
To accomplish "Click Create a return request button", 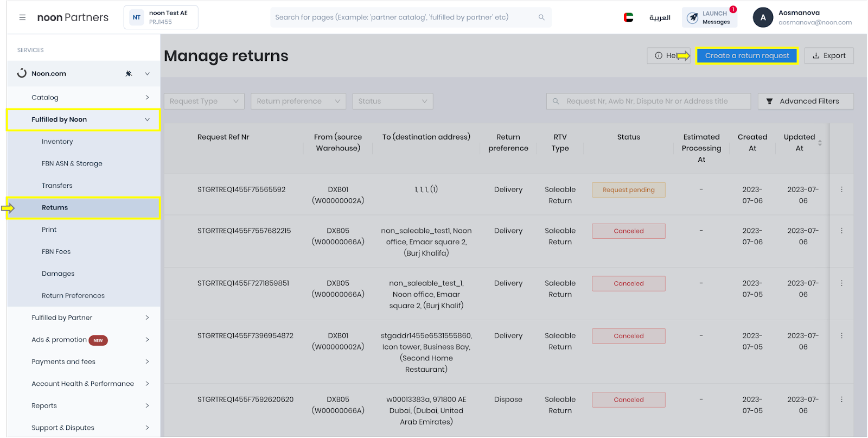I will pyautogui.click(x=747, y=55).
